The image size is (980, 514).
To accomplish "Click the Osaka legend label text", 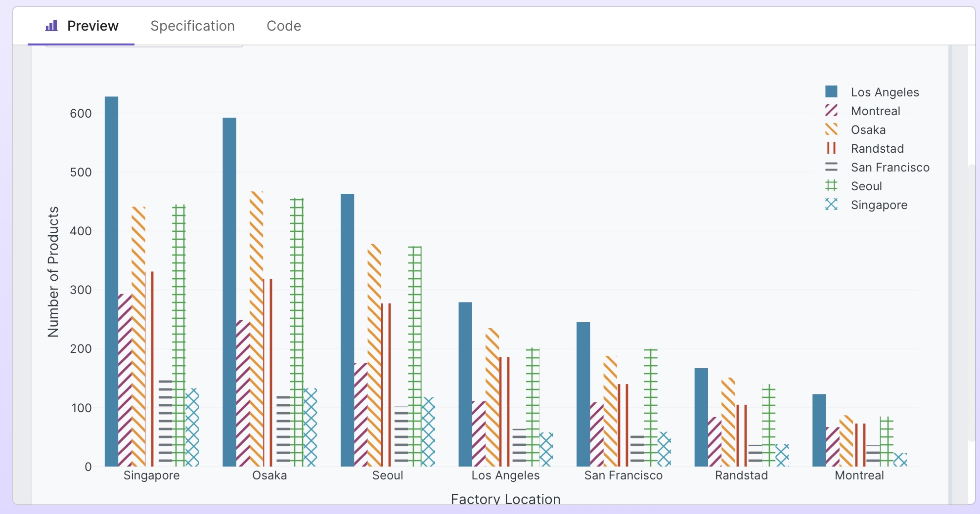I will coord(868,129).
